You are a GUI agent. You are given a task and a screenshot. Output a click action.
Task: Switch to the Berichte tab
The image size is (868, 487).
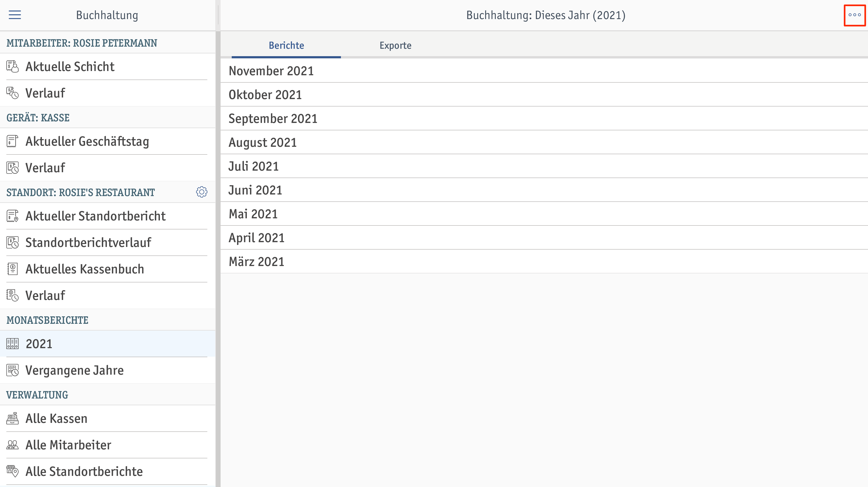coord(286,46)
